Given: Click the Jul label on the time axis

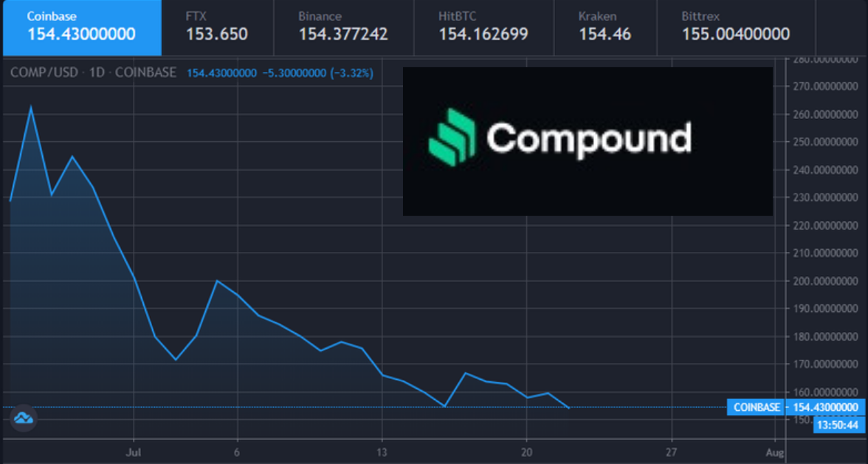Looking at the screenshot, I should [134, 451].
